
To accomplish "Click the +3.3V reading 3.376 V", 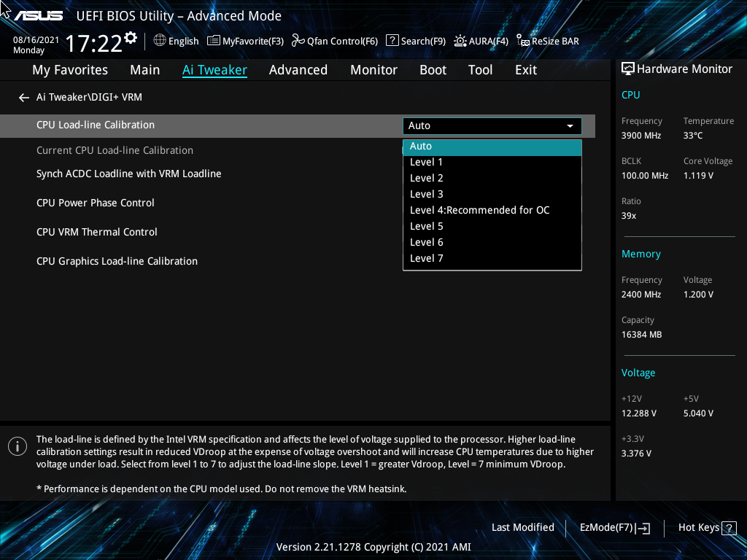I will pyautogui.click(x=636, y=454).
